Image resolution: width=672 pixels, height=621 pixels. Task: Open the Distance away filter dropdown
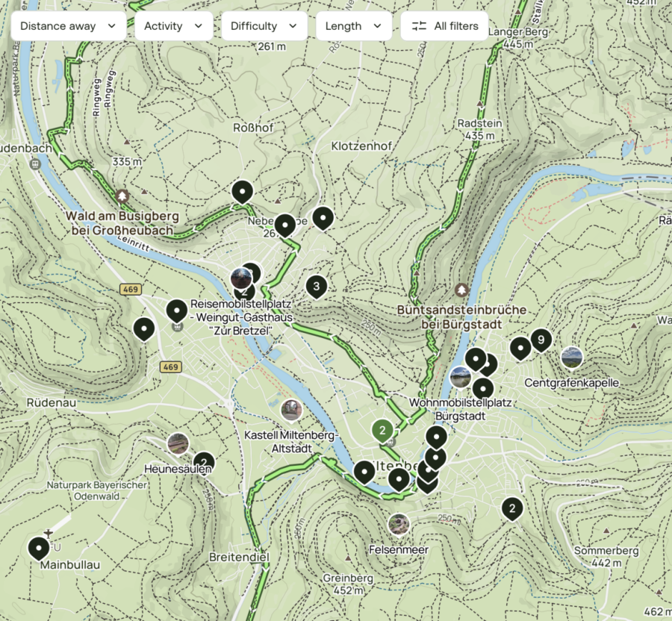pyautogui.click(x=69, y=26)
